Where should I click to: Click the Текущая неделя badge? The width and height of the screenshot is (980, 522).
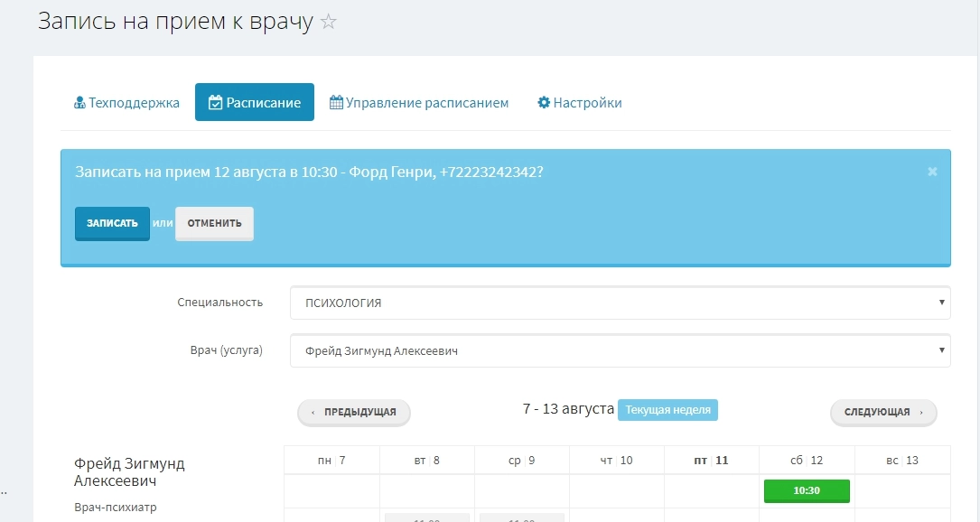coord(667,409)
